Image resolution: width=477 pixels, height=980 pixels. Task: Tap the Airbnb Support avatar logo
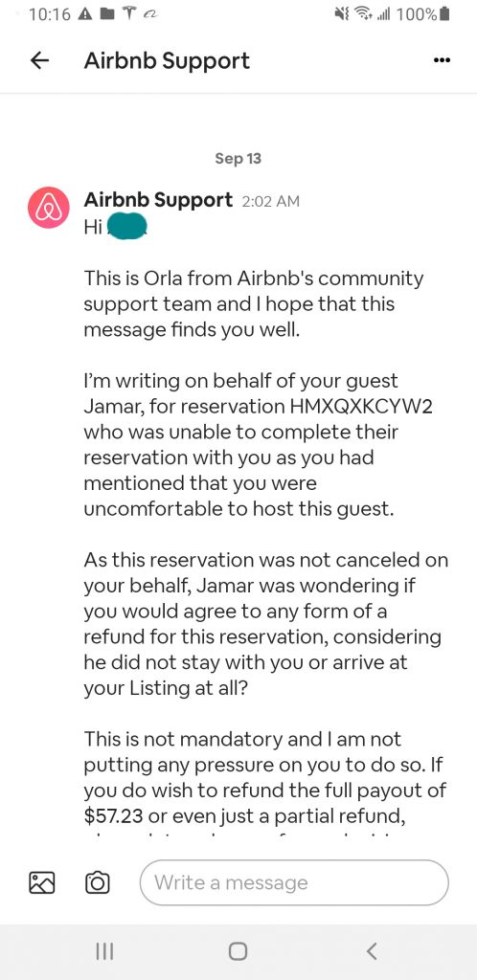point(48,208)
